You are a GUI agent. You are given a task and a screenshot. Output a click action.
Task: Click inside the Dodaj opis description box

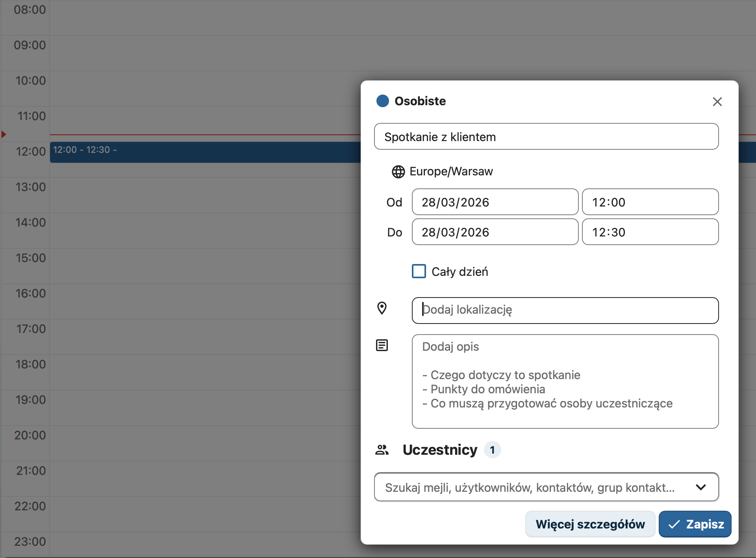tap(565, 381)
